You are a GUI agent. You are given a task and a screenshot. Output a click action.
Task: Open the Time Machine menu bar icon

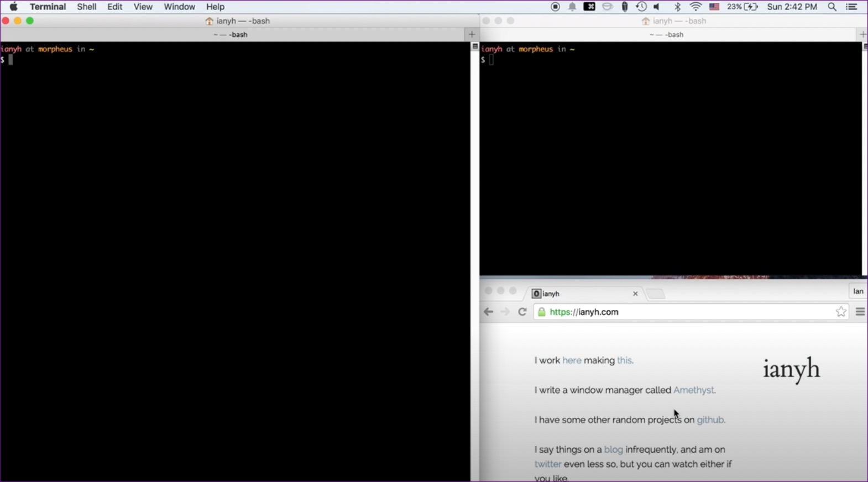point(641,7)
